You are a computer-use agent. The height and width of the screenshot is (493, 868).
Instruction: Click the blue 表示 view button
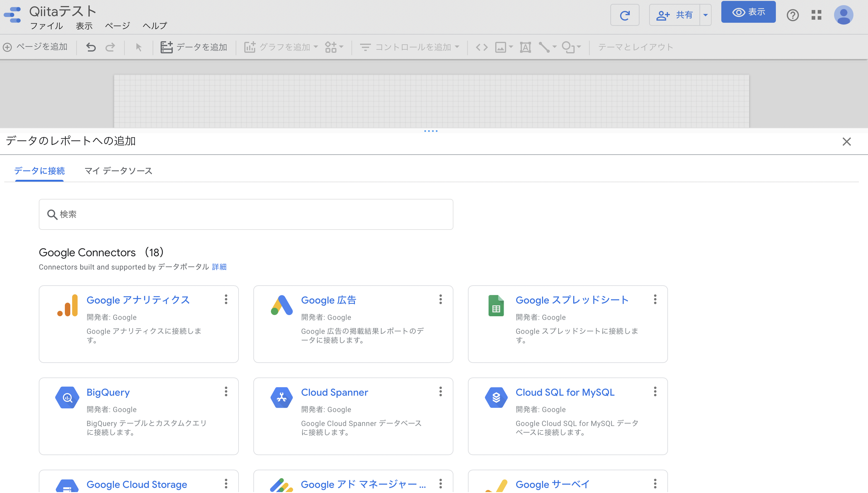coord(748,12)
